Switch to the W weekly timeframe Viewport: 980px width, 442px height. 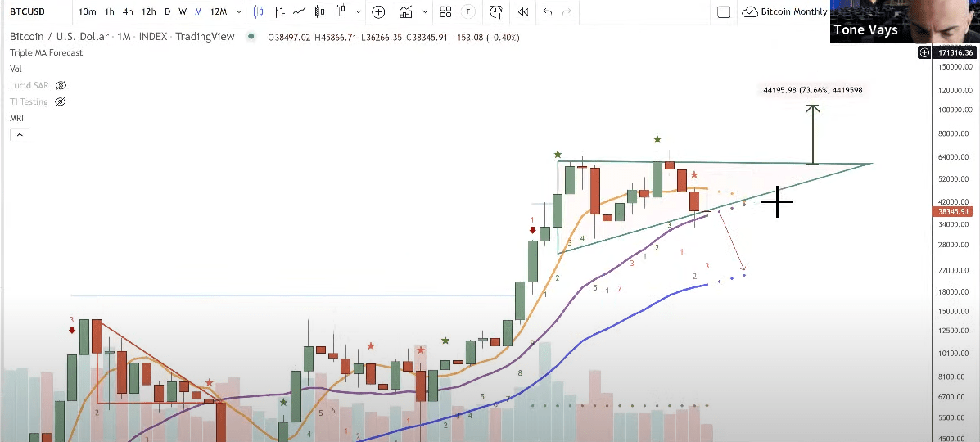point(183,12)
